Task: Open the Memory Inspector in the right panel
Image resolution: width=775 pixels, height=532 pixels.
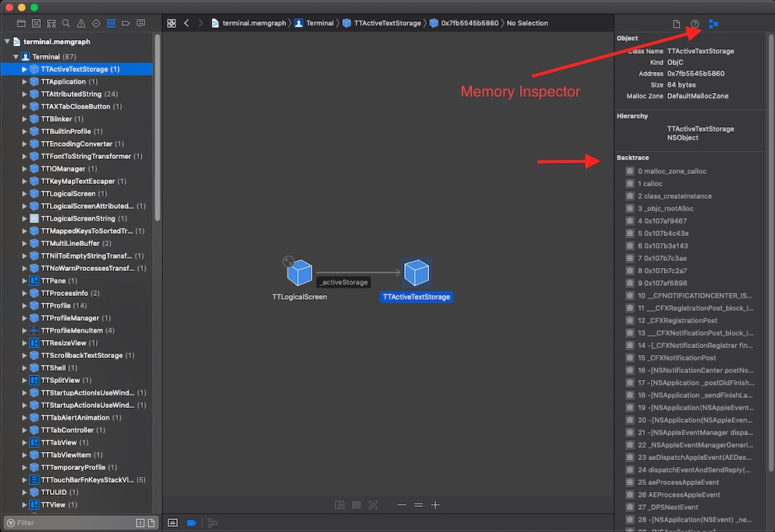Action: tap(714, 23)
